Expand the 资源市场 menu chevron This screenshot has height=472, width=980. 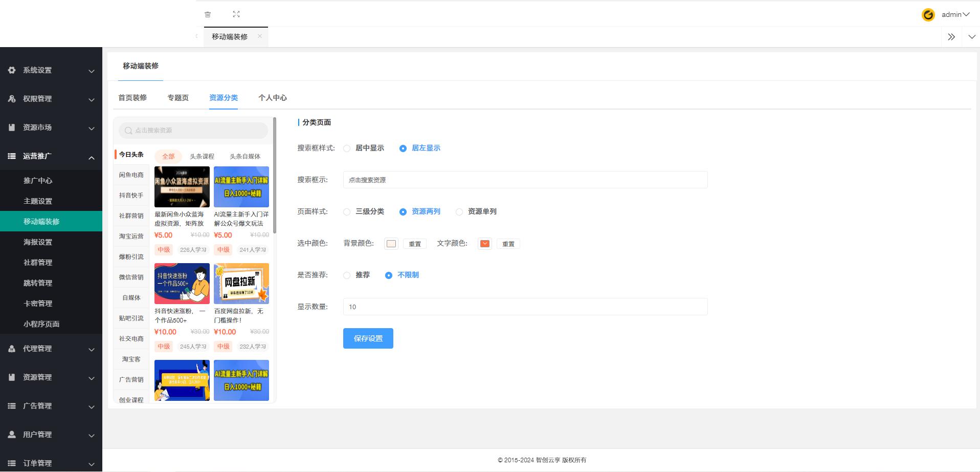(92, 128)
